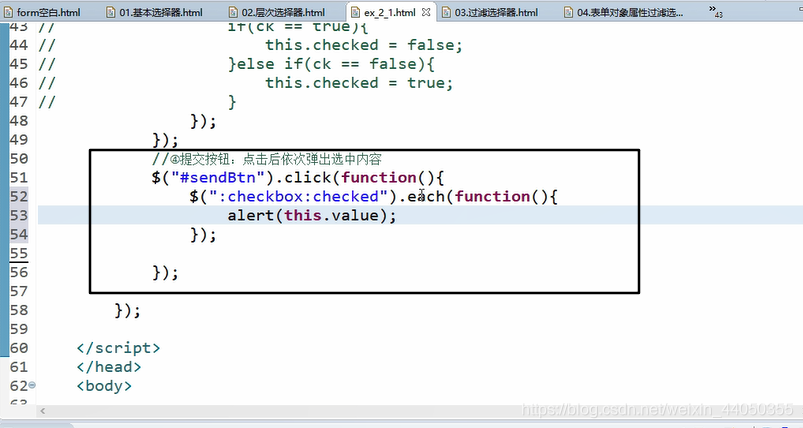Click the file icon of 01.基本选择器.html tab
Screen dimensions: 803x428
[x=110, y=12]
